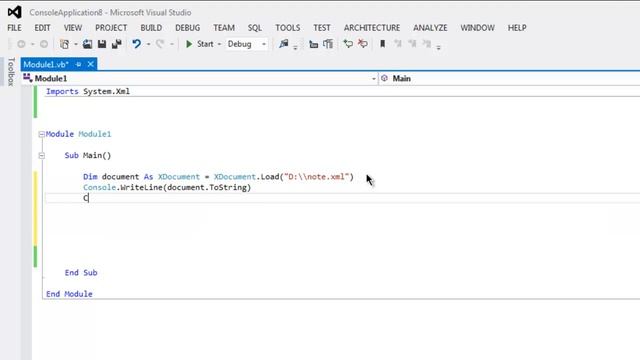640x360 pixels.
Task: Start debugging with the Start button
Action: point(199,44)
